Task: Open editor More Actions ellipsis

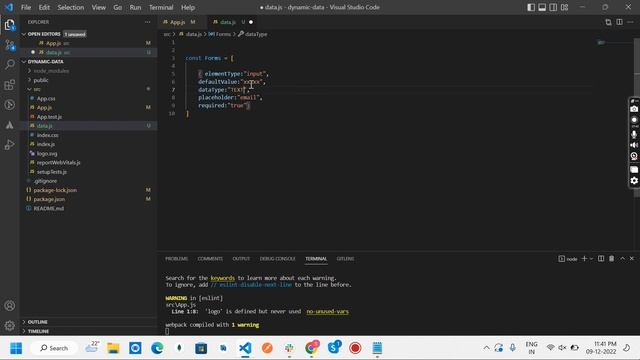Action: [x=630, y=22]
